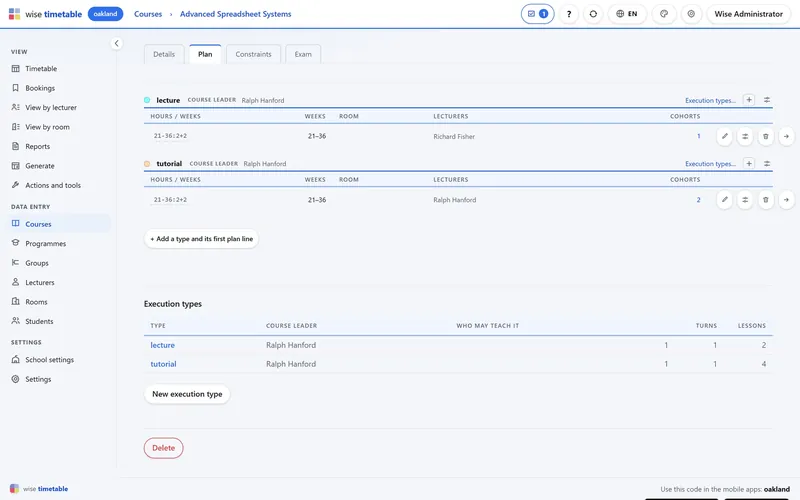The height and width of the screenshot is (500, 800).
Task: Edit the Richard Fisher plan line
Action: [x=724, y=136]
